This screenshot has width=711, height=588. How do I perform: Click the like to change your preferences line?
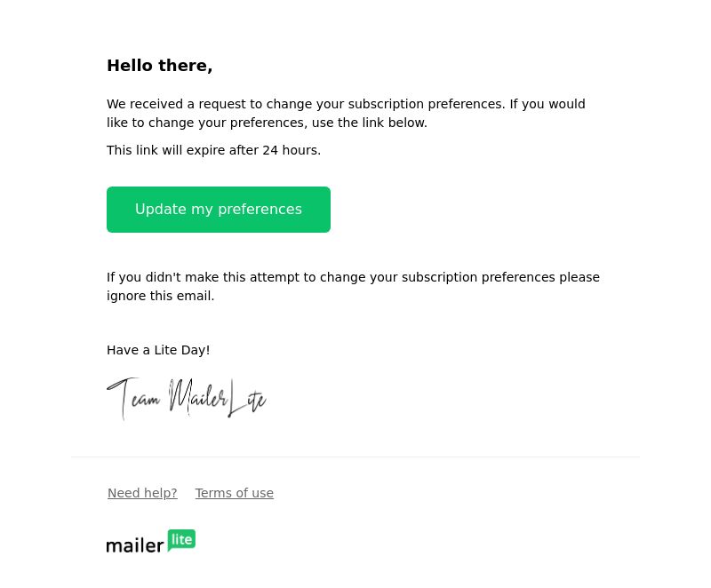pyautogui.click(x=268, y=123)
